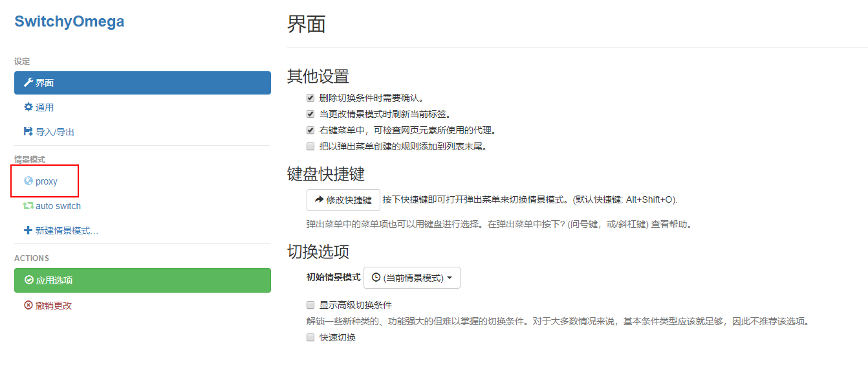Click the save icon beside 导入/导出
The width and height of the screenshot is (868, 371).
28,131
